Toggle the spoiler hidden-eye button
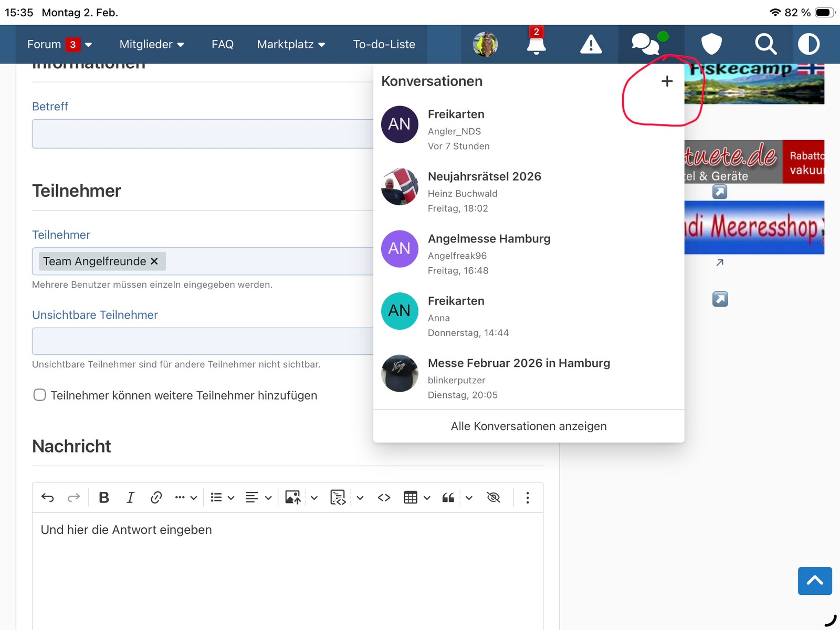The image size is (840, 630). [493, 497]
